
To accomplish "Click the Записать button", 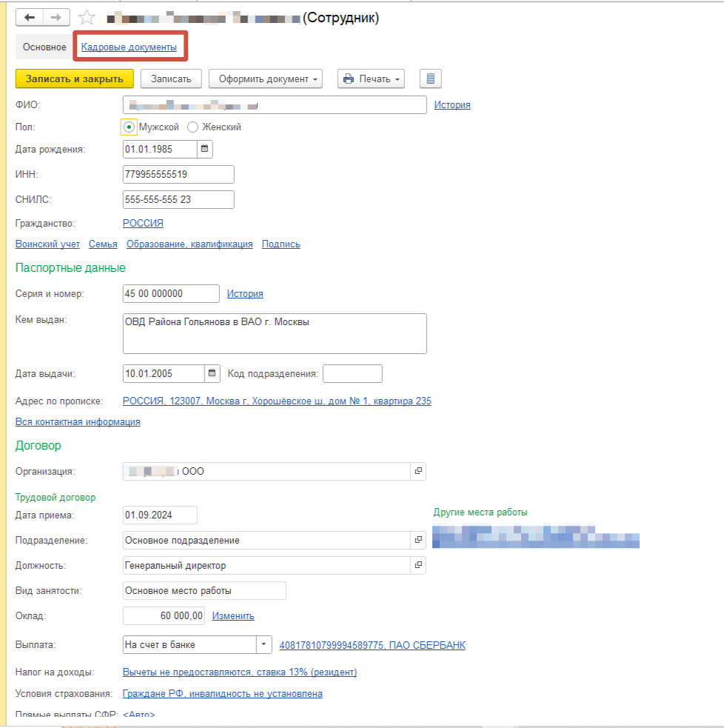I will tap(171, 79).
